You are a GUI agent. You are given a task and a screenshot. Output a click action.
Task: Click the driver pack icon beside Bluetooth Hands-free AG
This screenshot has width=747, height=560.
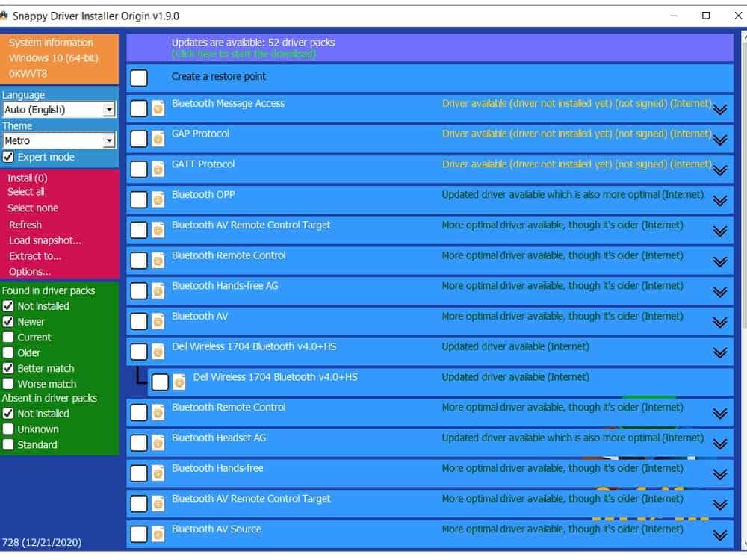pos(158,291)
